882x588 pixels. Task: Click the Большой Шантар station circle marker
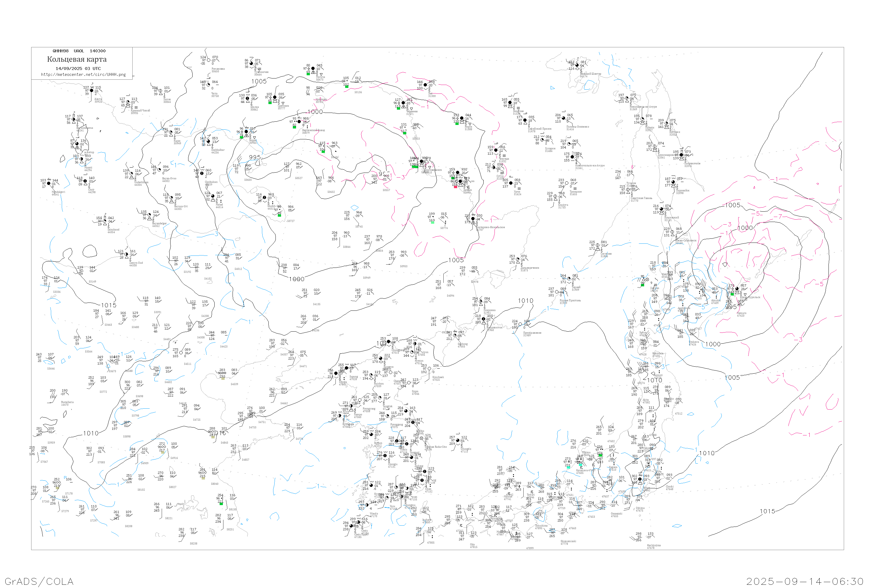(577, 65)
